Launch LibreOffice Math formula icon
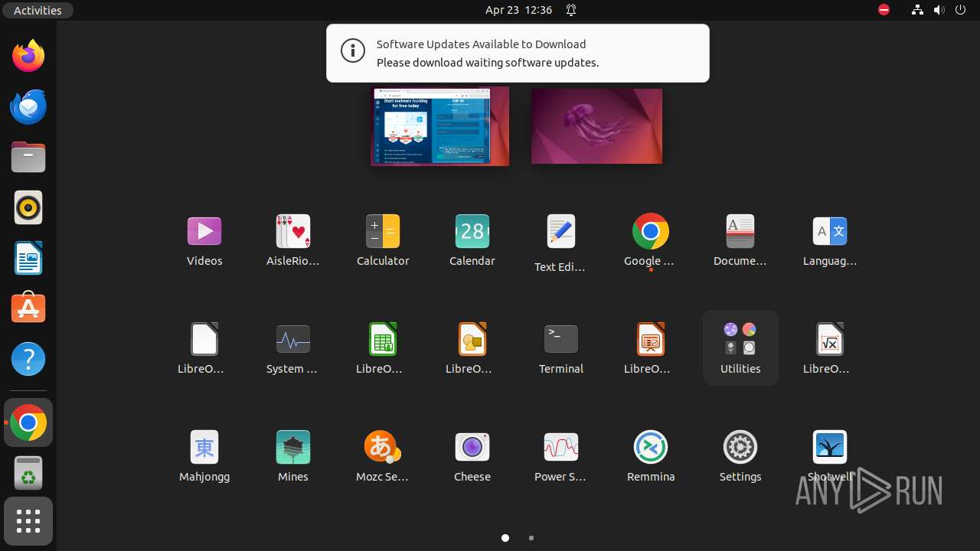The image size is (980, 551). coord(830,348)
